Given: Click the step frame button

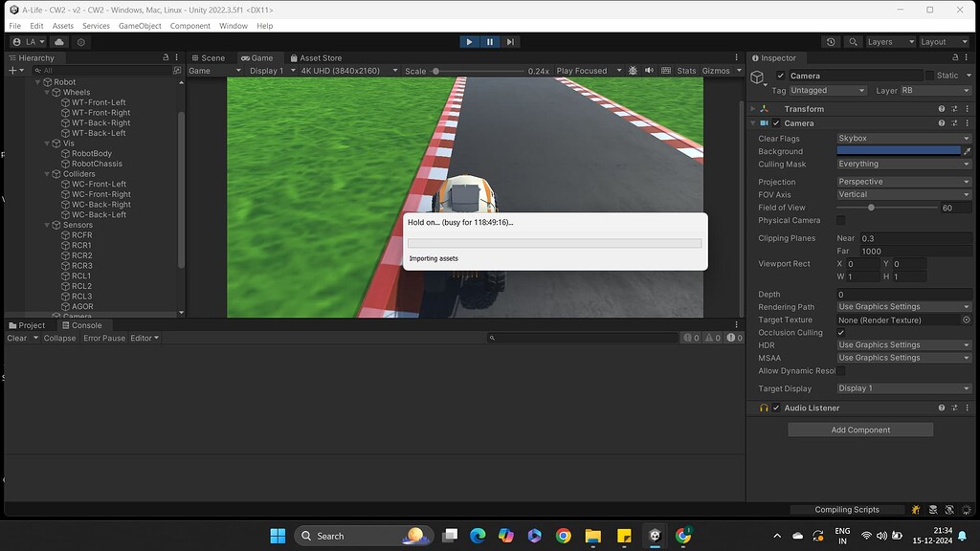Looking at the screenshot, I should (x=510, y=41).
